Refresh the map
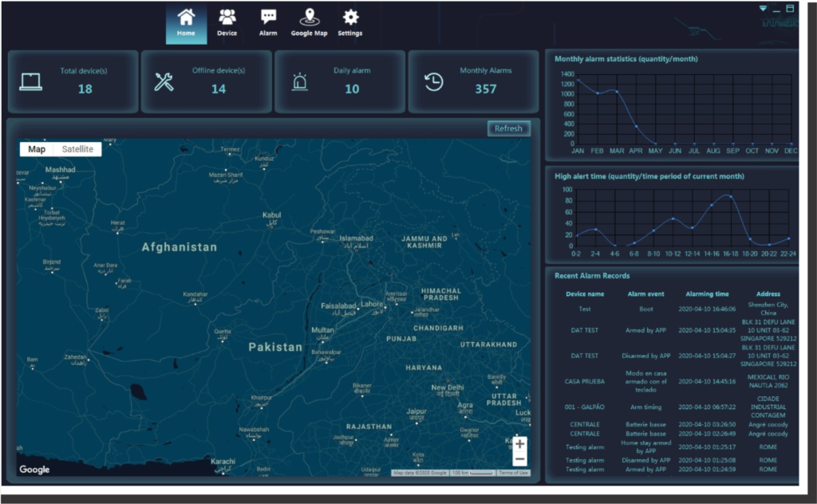 (508, 128)
